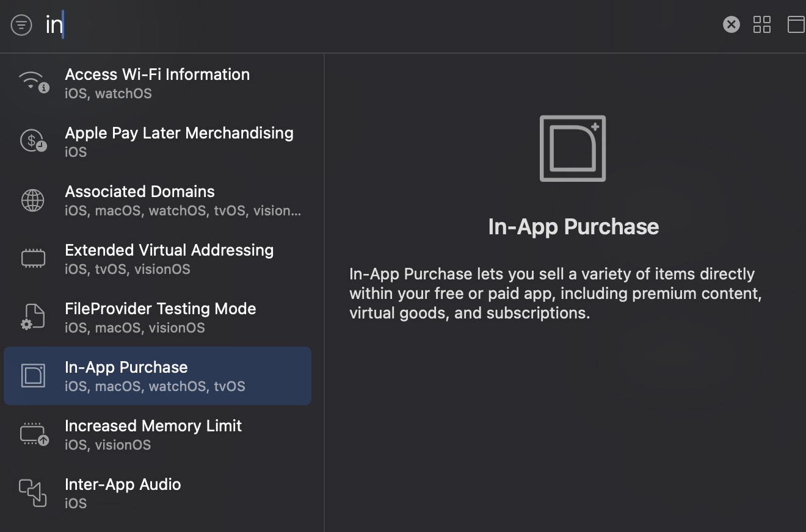The height and width of the screenshot is (532, 806).
Task: Click the Associated Domains globe icon
Action: click(33, 200)
